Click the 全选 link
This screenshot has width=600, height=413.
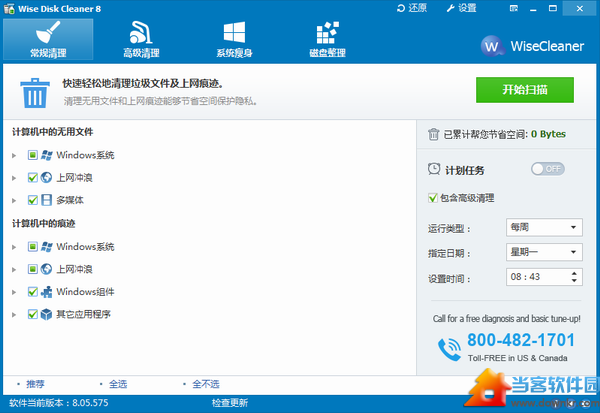coord(118,384)
